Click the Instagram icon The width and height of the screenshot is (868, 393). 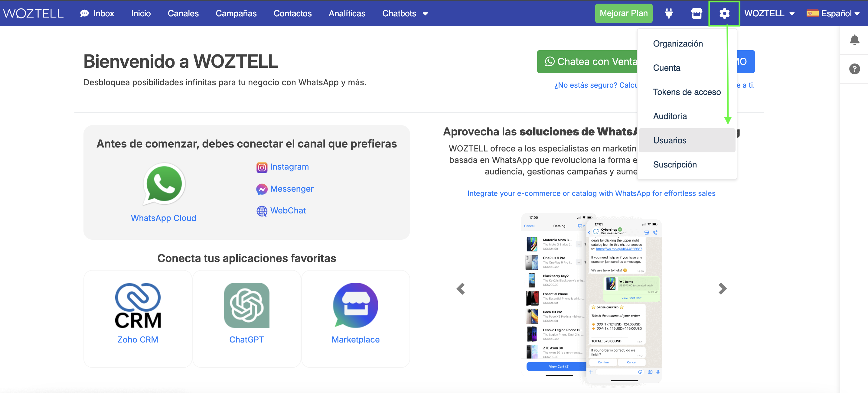click(x=262, y=167)
